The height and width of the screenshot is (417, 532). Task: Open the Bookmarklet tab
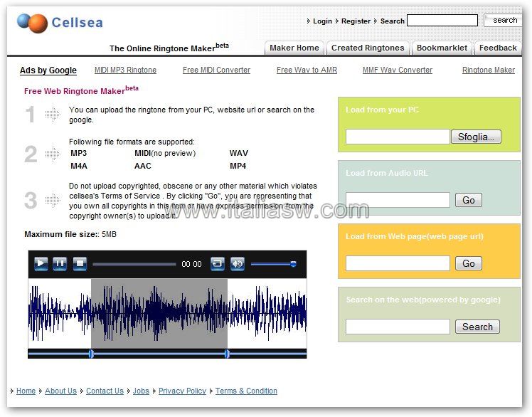pyautogui.click(x=442, y=48)
